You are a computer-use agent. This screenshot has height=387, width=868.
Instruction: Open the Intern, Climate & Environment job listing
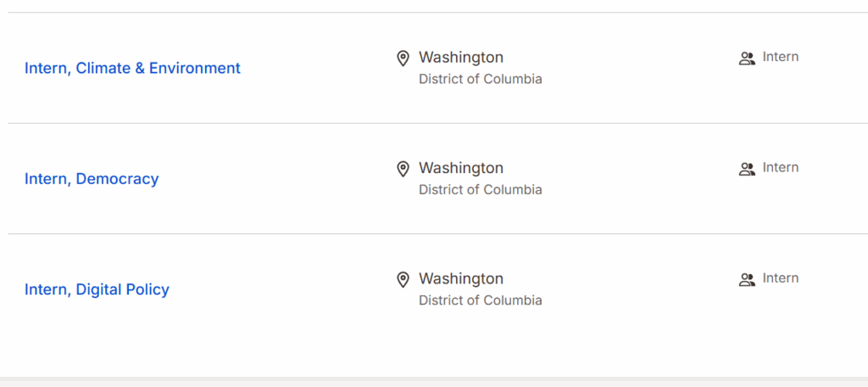coord(132,68)
